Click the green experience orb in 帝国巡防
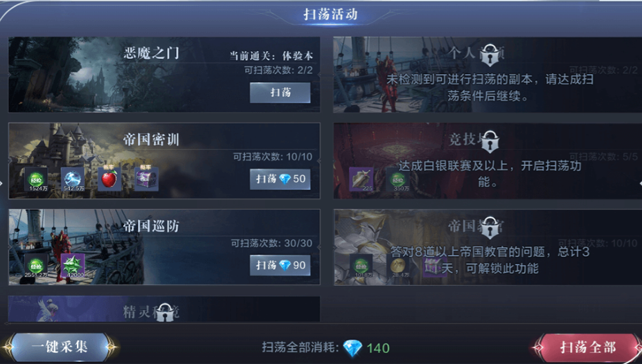The image size is (642, 364). click(36, 266)
